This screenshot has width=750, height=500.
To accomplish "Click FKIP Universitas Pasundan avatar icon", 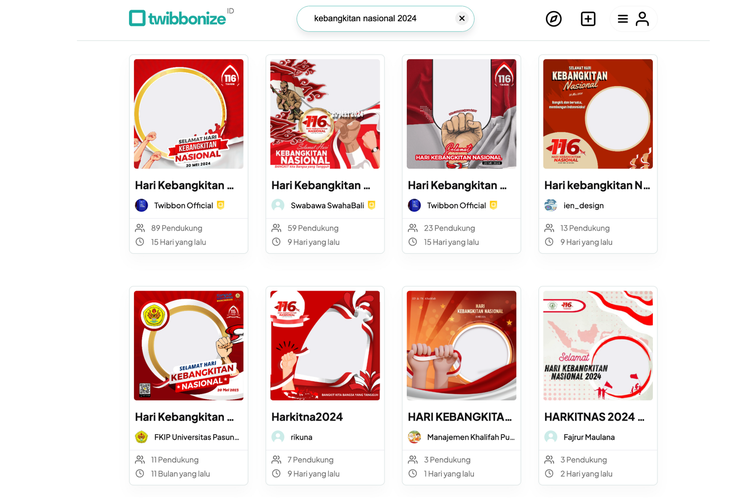I will click(x=142, y=437).
